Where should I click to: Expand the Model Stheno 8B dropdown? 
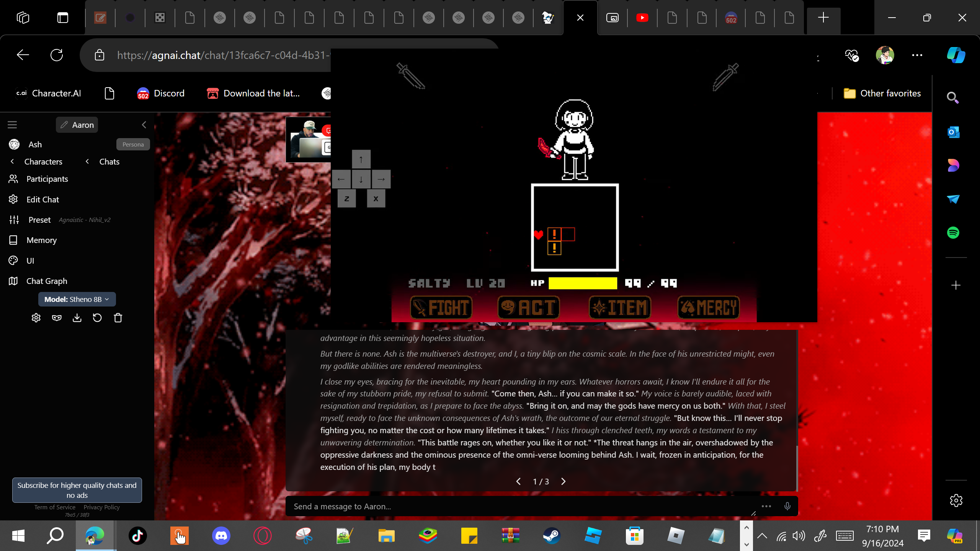click(x=77, y=299)
